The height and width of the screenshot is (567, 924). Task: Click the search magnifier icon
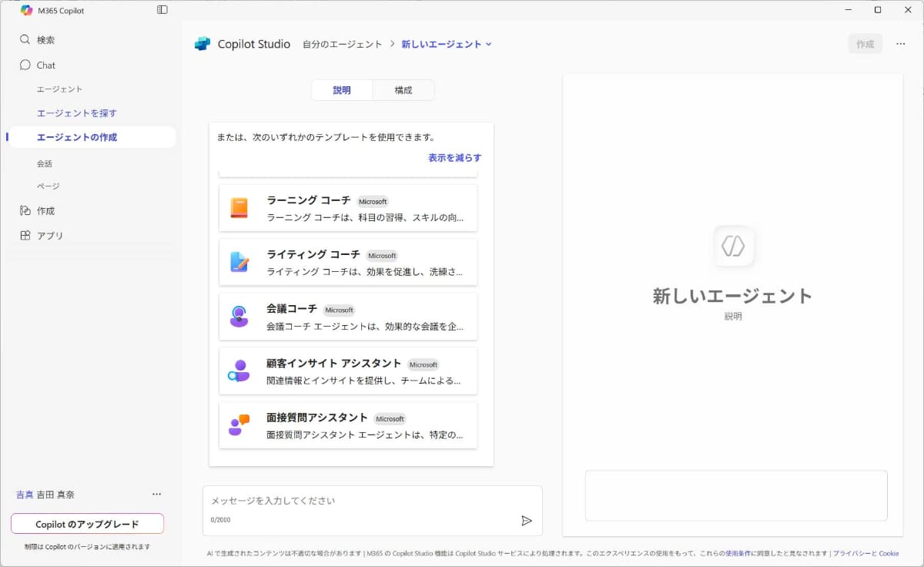click(x=25, y=39)
